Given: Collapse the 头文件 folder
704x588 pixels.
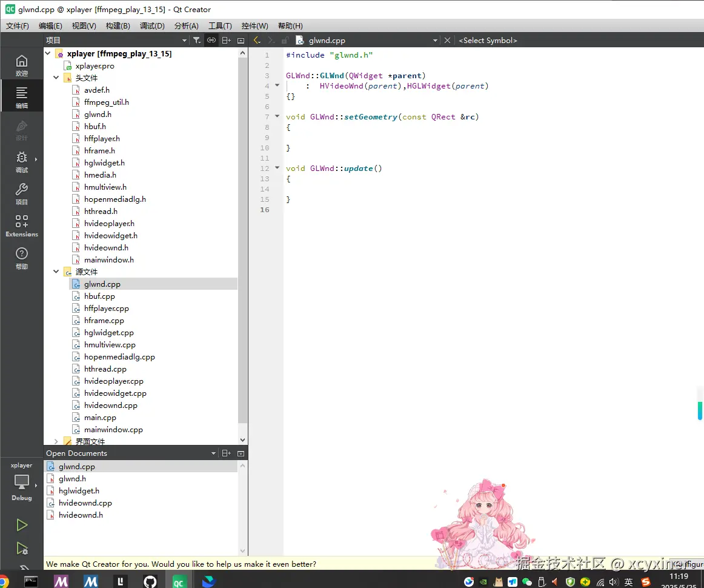Looking at the screenshot, I should (x=56, y=78).
